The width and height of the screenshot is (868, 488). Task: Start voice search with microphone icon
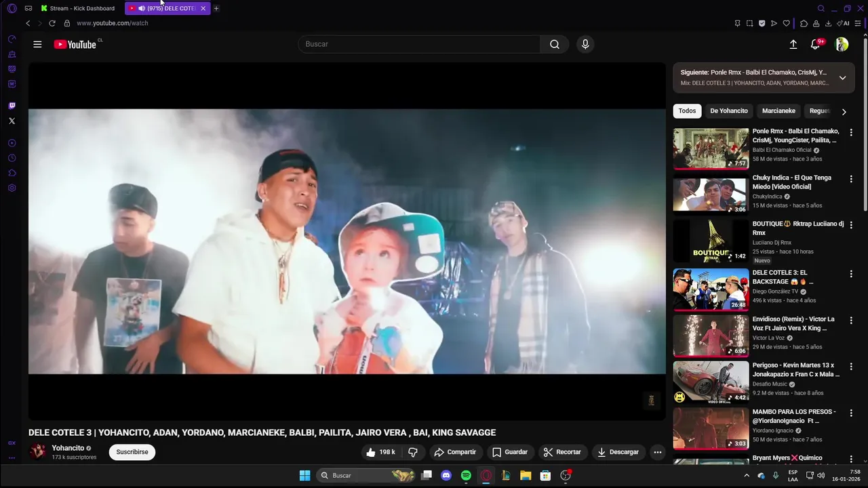tap(585, 44)
